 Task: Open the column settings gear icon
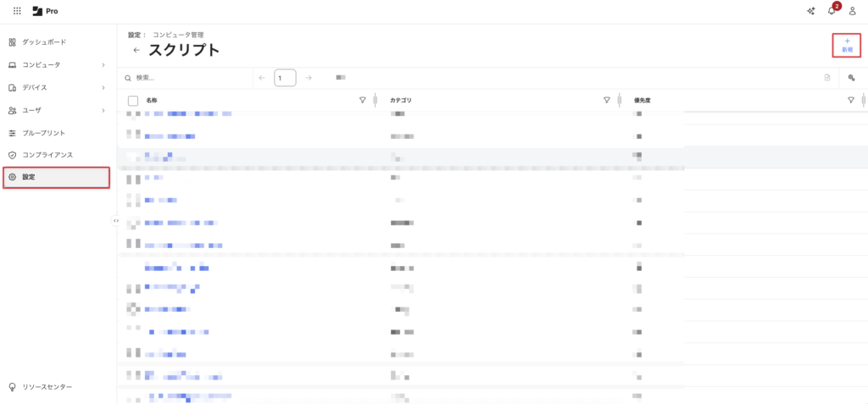click(852, 78)
